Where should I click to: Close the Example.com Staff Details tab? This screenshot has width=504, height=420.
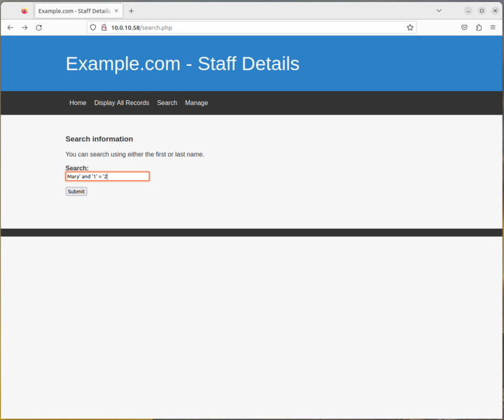point(116,11)
